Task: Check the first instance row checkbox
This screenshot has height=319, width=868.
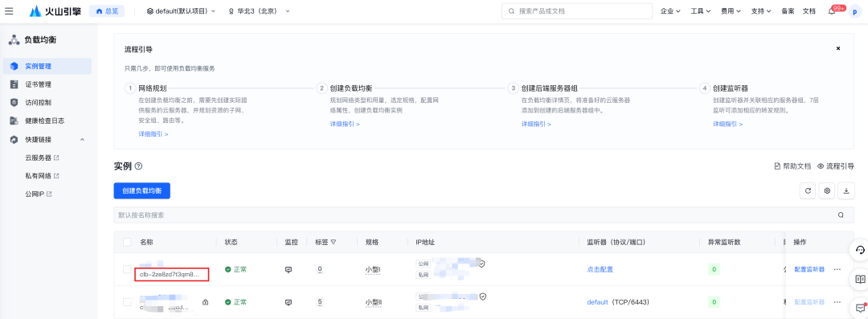Action: click(127, 269)
